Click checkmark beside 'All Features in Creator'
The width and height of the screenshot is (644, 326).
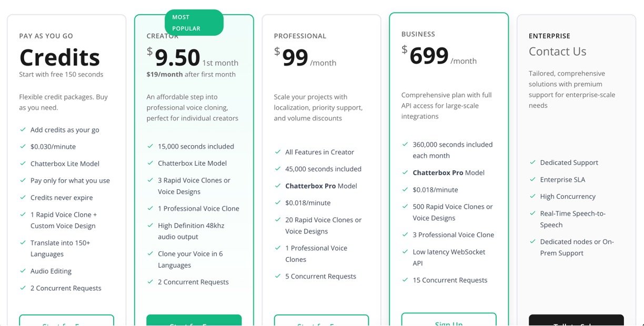pos(277,152)
